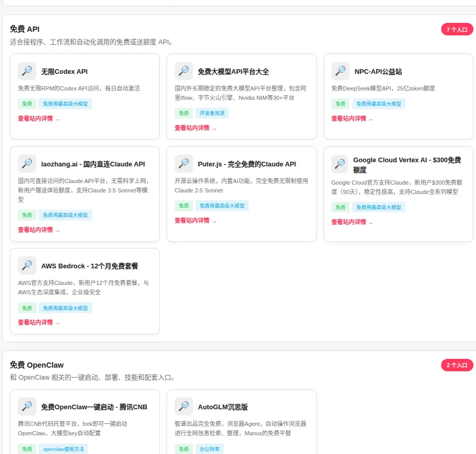
Task: Open 查看站内详情 link under 无限Codex API
Action: (x=38, y=119)
